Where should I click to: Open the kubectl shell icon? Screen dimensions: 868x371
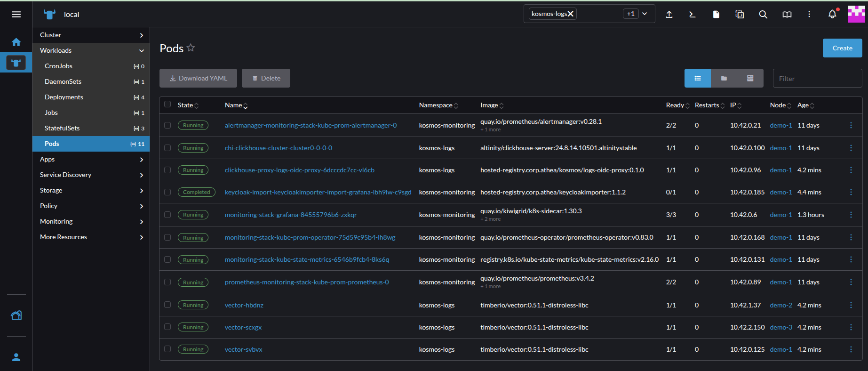click(x=692, y=15)
